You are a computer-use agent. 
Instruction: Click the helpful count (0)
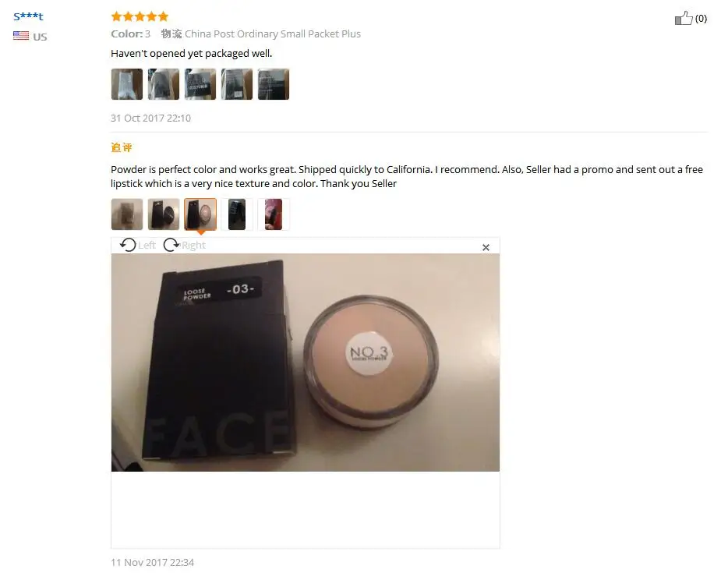[701, 19]
